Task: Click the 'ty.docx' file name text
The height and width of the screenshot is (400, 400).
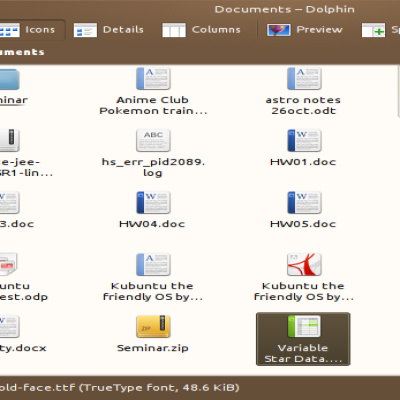Action: (x=23, y=348)
